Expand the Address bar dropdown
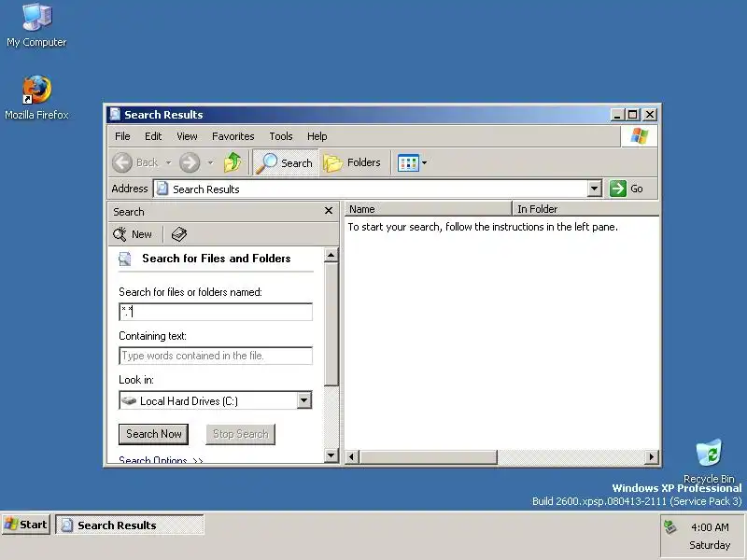747x560 pixels. tap(594, 189)
